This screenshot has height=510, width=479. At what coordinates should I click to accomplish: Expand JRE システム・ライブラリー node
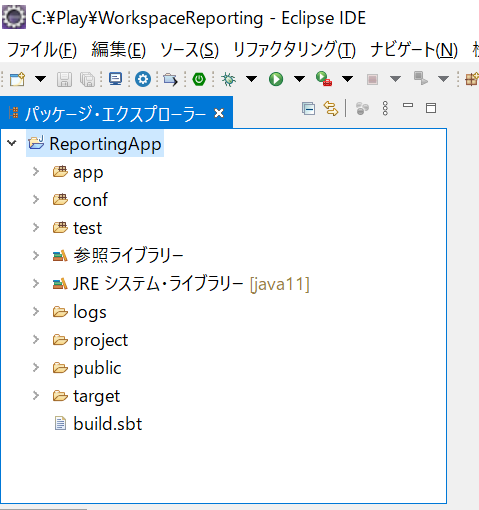point(36,284)
